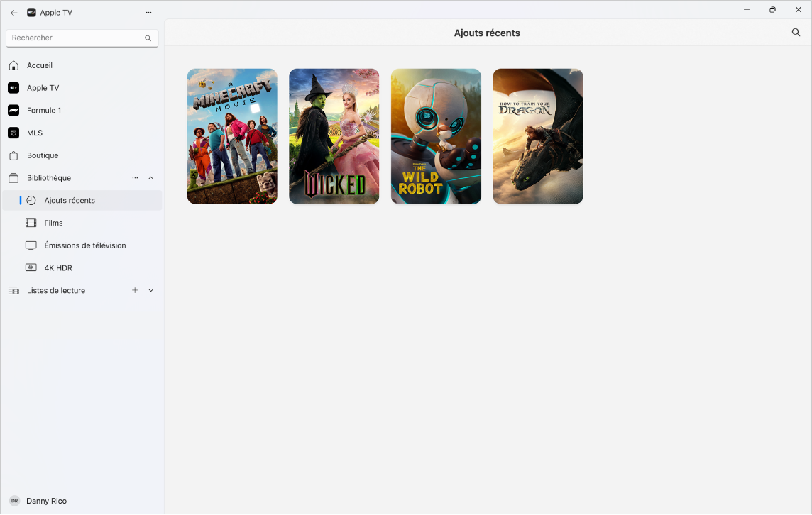Open Émissions de télévision library
812x515 pixels.
(84, 245)
